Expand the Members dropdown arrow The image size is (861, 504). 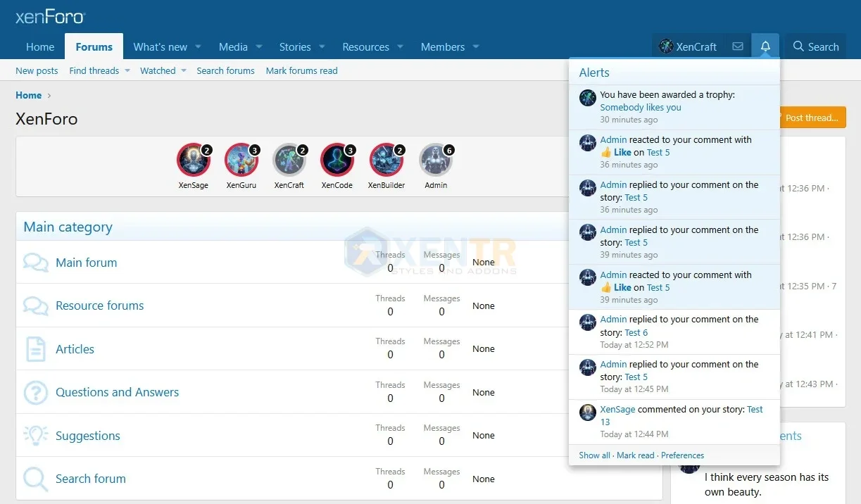[x=476, y=47]
